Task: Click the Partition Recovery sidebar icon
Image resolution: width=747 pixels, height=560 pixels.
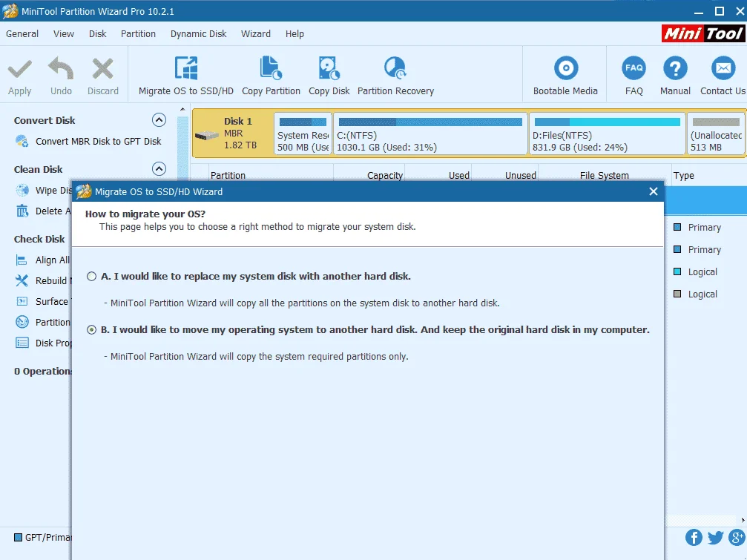Action: pos(22,323)
